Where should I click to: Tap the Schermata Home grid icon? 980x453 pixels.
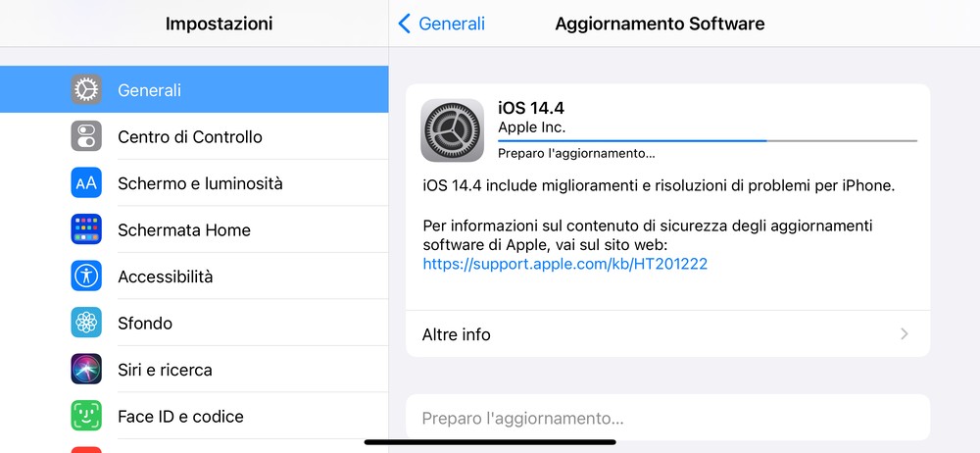click(x=86, y=229)
